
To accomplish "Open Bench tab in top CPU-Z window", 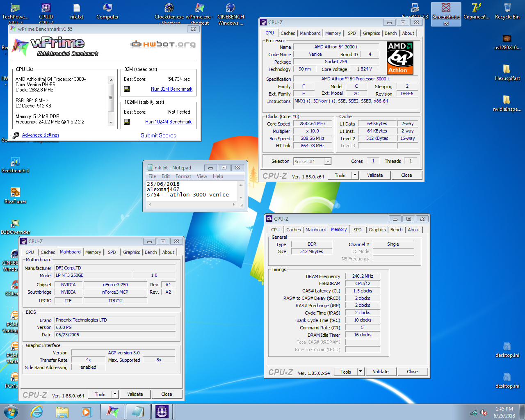I will click(391, 33).
